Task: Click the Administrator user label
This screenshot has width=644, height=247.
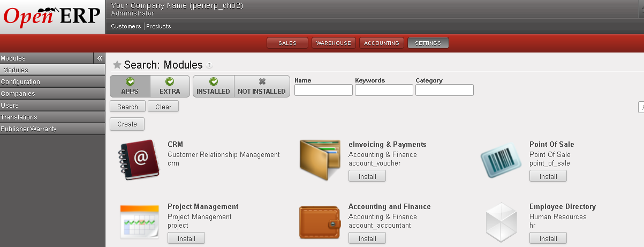Action: [132, 13]
